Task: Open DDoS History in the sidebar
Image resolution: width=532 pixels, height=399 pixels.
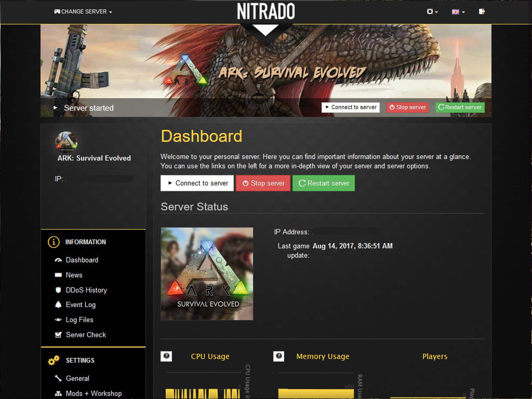Action: 87,290
